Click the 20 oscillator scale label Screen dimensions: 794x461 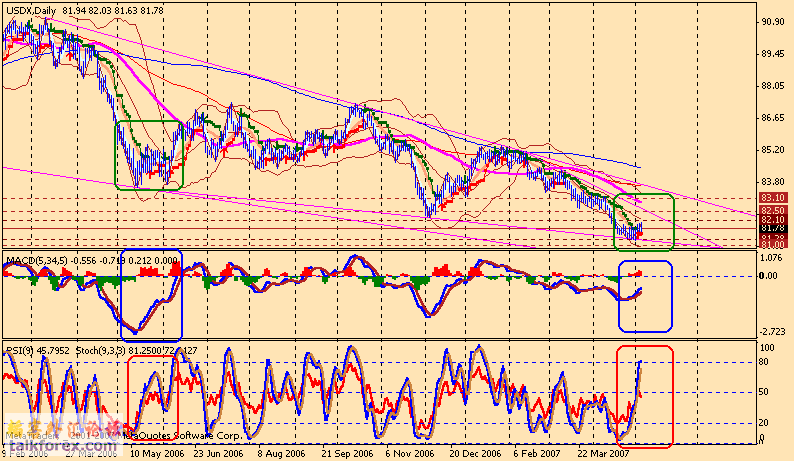[763, 423]
